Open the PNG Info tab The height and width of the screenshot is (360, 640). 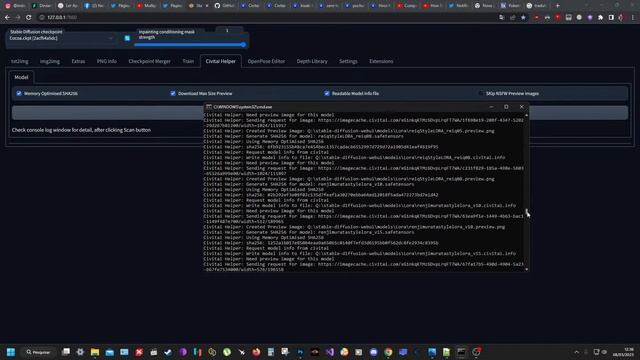(107, 61)
